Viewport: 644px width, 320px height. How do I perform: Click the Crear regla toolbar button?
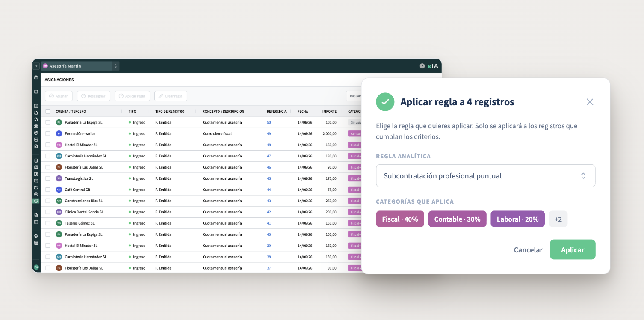click(171, 96)
